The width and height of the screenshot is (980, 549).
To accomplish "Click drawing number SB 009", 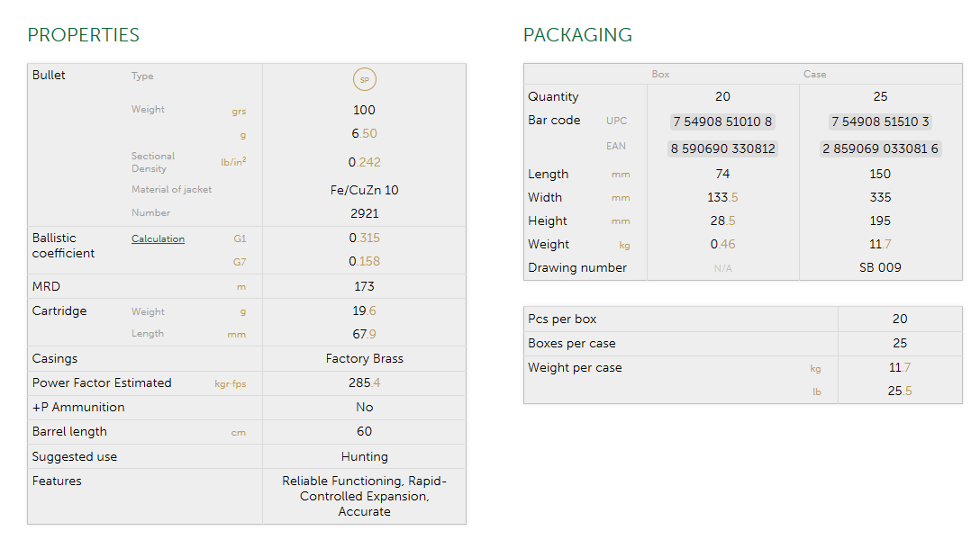I will pos(880,267).
